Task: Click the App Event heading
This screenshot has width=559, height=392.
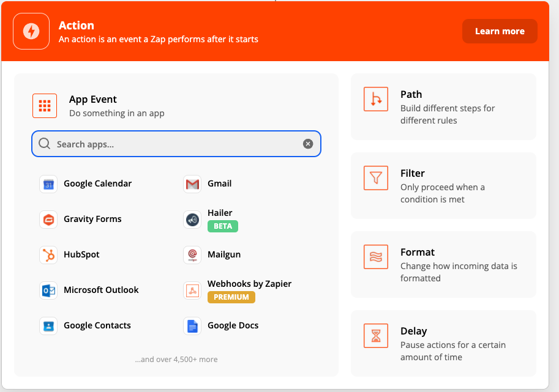Action: click(92, 99)
